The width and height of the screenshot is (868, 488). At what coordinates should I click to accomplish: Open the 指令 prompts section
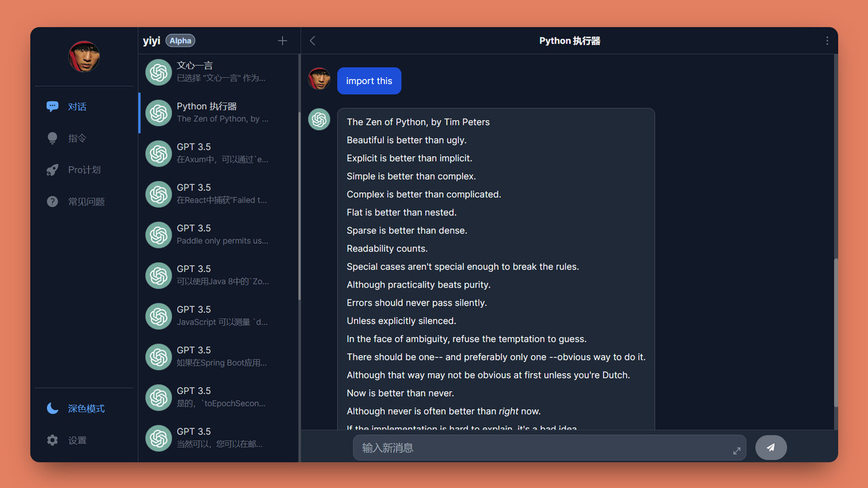(84, 138)
